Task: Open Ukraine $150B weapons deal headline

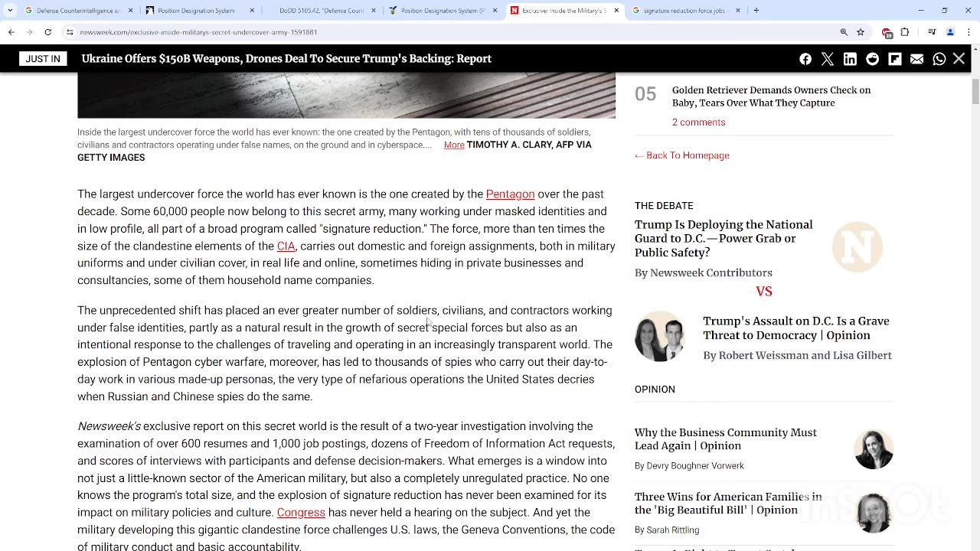Action: (x=286, y=59)
